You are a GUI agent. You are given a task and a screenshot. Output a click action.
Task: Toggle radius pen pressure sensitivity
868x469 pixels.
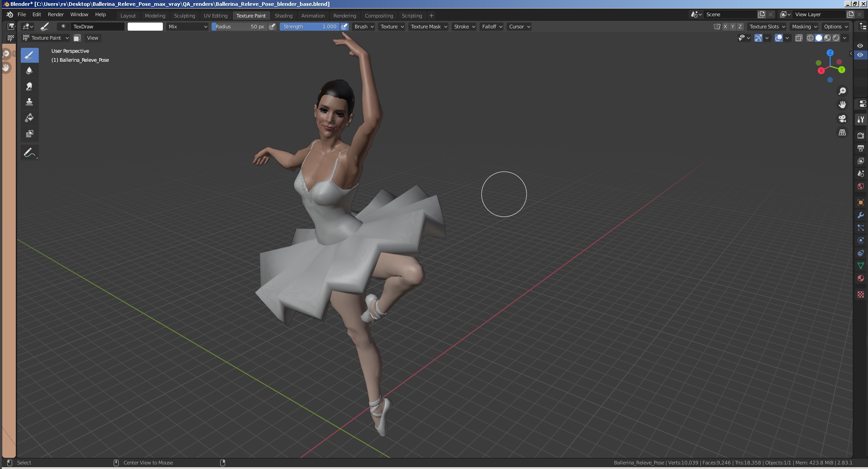coord(272,27)
